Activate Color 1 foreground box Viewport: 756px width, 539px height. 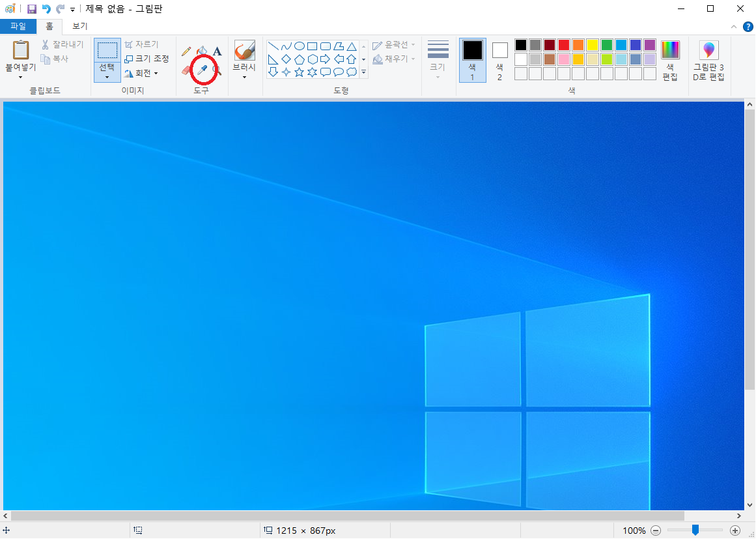[x=473, y=61]
